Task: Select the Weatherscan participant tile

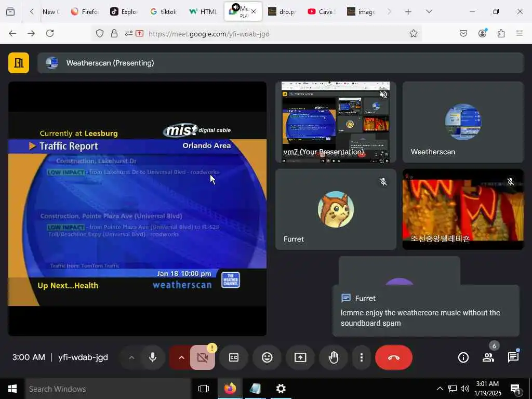Action: click(463, 122)
